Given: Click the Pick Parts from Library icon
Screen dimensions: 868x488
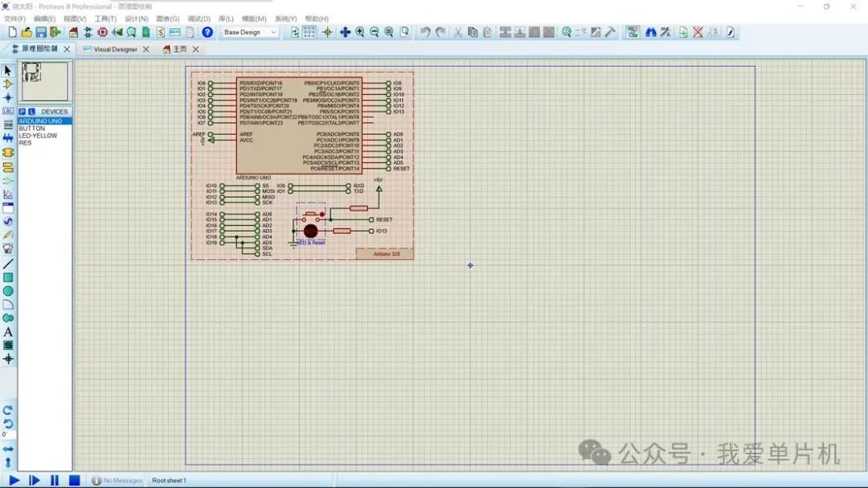Looking at the screenshot, I should coord(567,32).
